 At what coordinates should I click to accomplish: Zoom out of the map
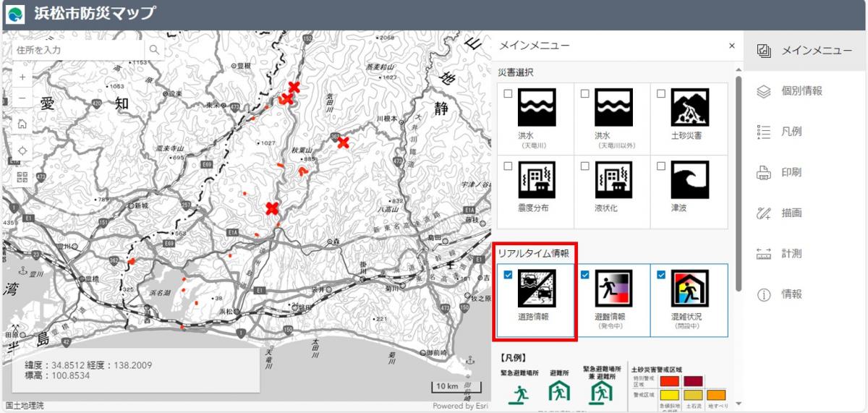coord(22,98)
